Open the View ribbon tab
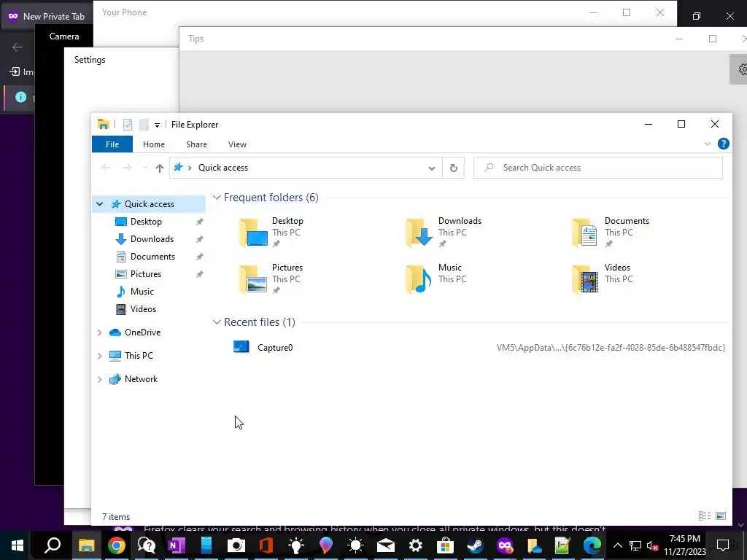Screen dimensions: 747x560 [237, 144]
